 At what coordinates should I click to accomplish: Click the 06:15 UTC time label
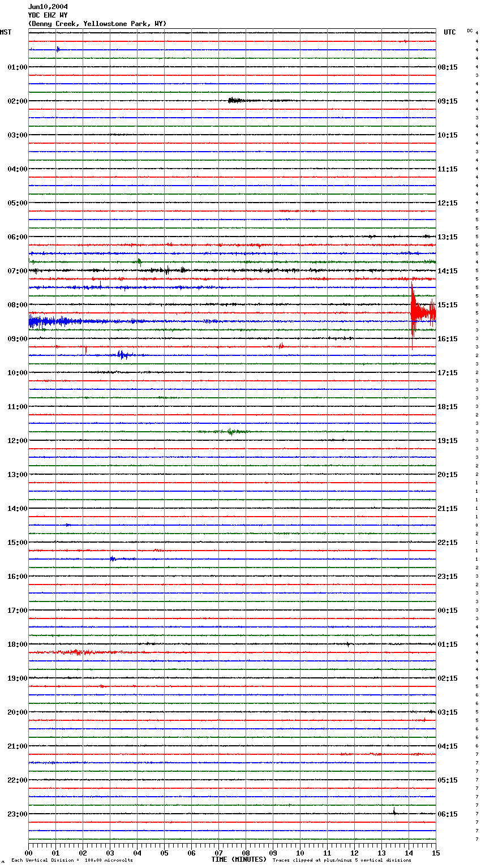click(x=448, y=814)
